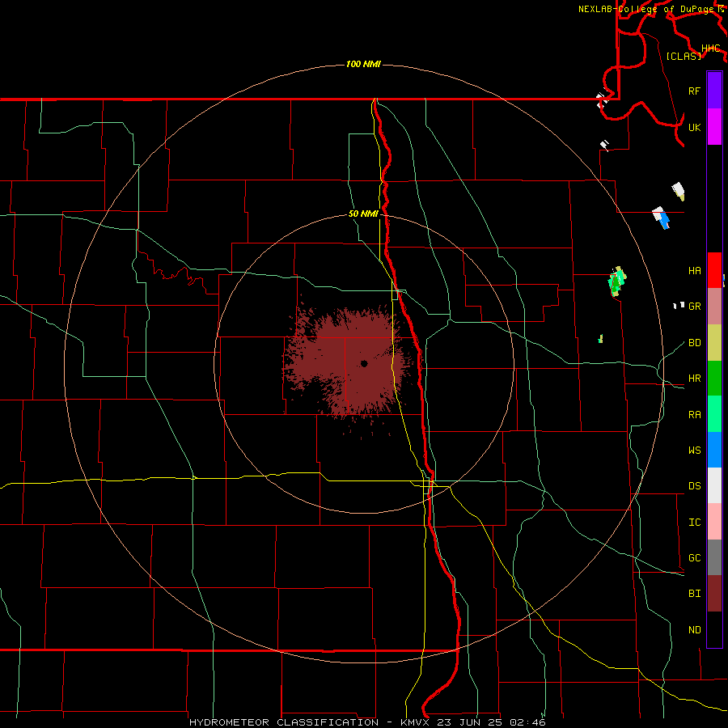
Task: Click the RF legend label
Action: coord(694,91)
